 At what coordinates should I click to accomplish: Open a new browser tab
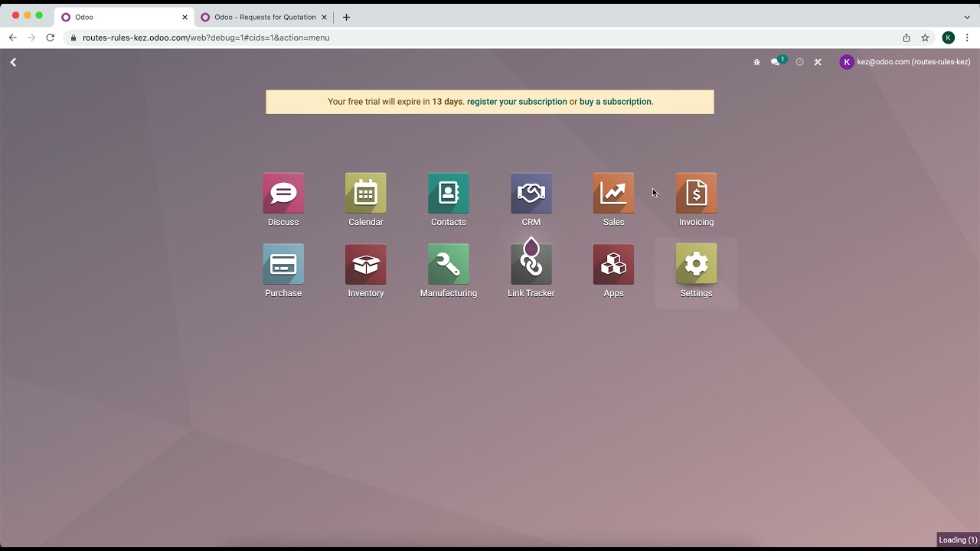pyautogui.click(x=346, y=17)
